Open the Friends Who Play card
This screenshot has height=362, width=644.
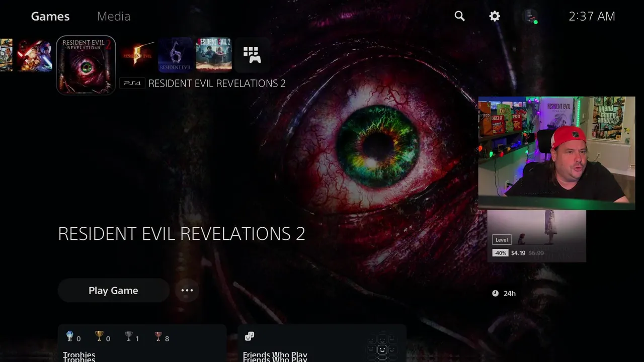tap(321, 343)
